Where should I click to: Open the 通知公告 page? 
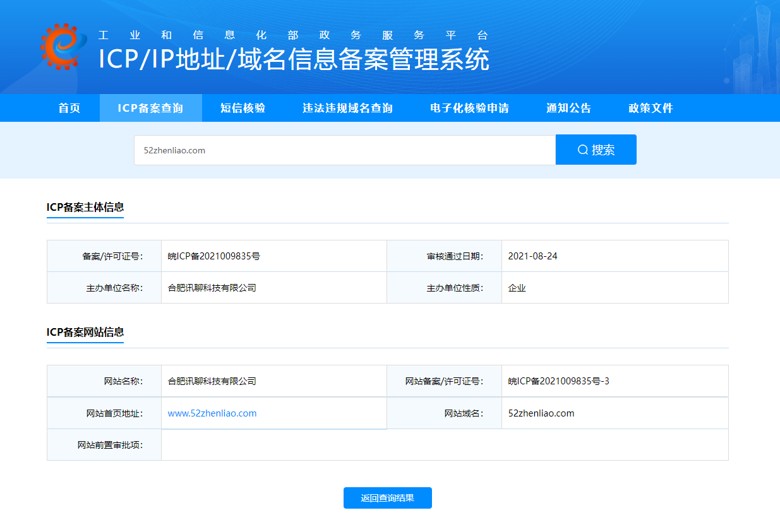(568, 108)
